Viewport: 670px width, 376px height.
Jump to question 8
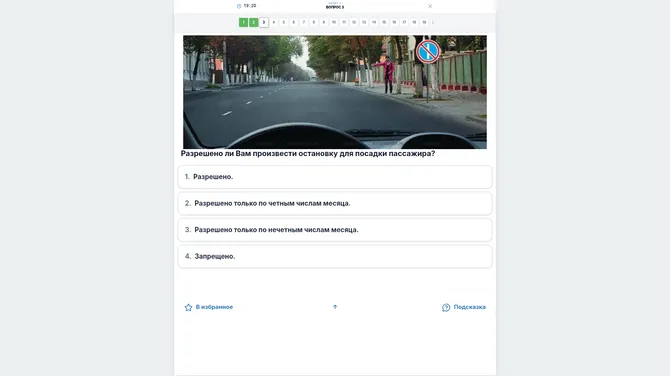314,22
